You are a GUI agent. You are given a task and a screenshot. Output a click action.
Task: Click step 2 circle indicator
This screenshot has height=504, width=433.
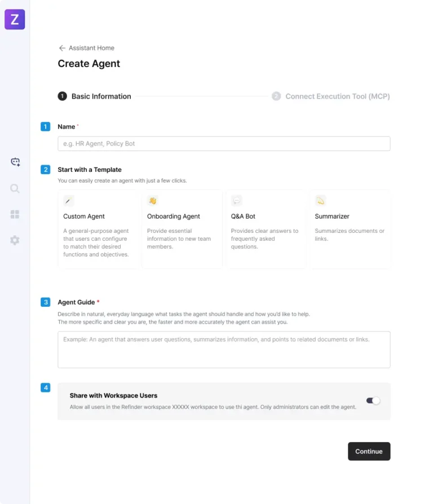click(276, 96)
